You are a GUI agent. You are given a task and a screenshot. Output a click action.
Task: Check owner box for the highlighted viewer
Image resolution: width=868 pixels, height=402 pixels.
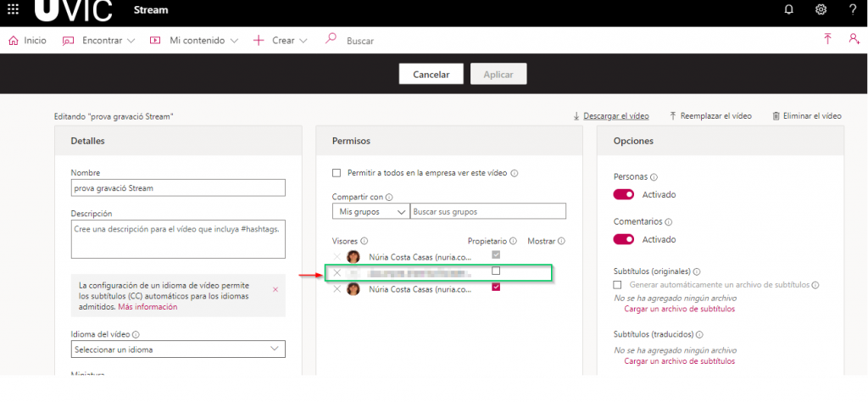point(496,271)
